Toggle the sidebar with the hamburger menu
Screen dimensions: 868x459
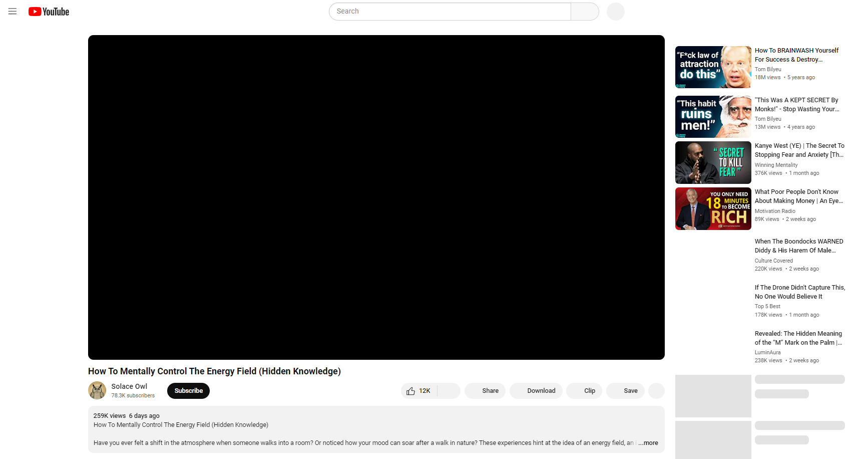[x=13, y=11]
